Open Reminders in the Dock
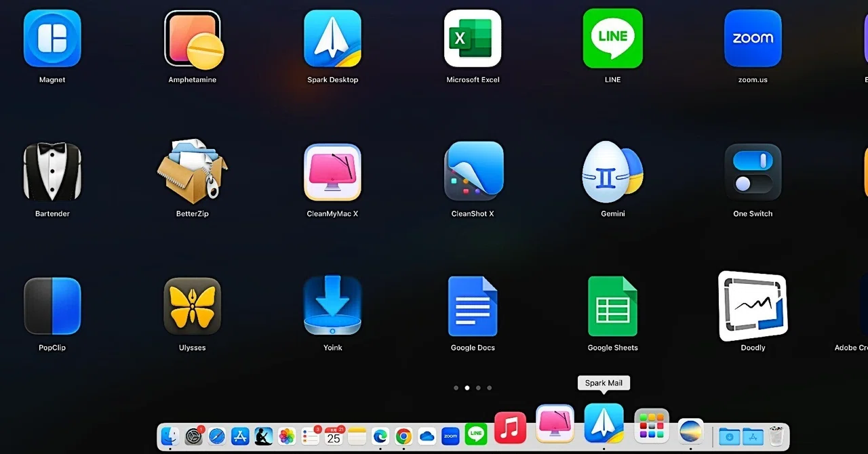Screen dimensions: 868x454 (311, 436)
